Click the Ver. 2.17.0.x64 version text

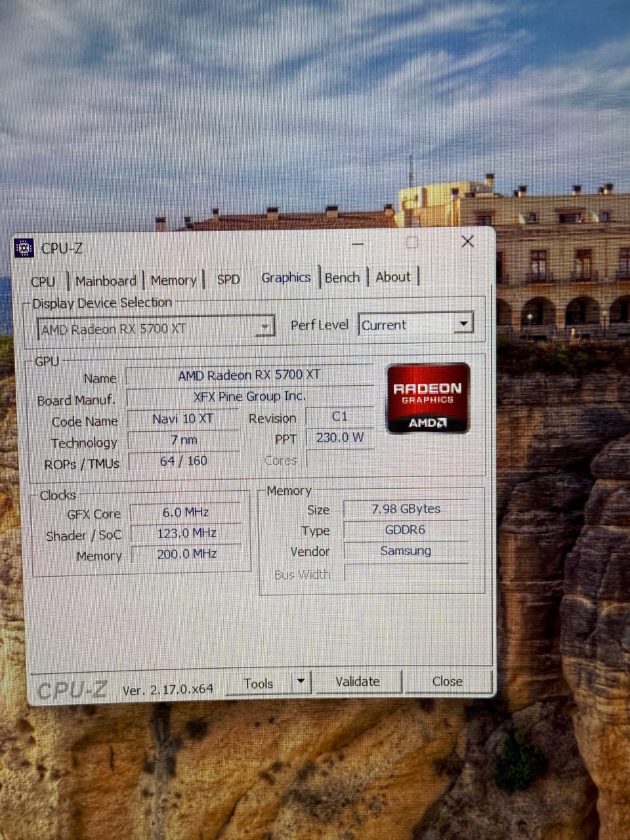point(168,690)
